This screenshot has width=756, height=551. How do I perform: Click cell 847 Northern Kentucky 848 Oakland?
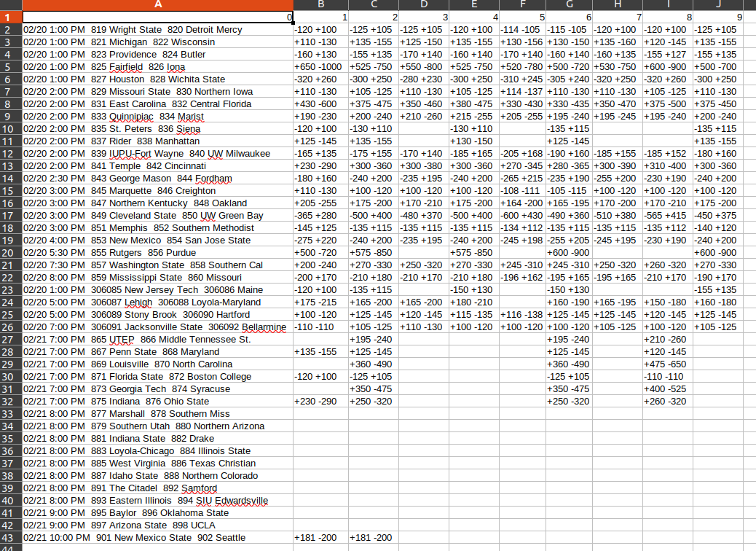coord(157,203)
